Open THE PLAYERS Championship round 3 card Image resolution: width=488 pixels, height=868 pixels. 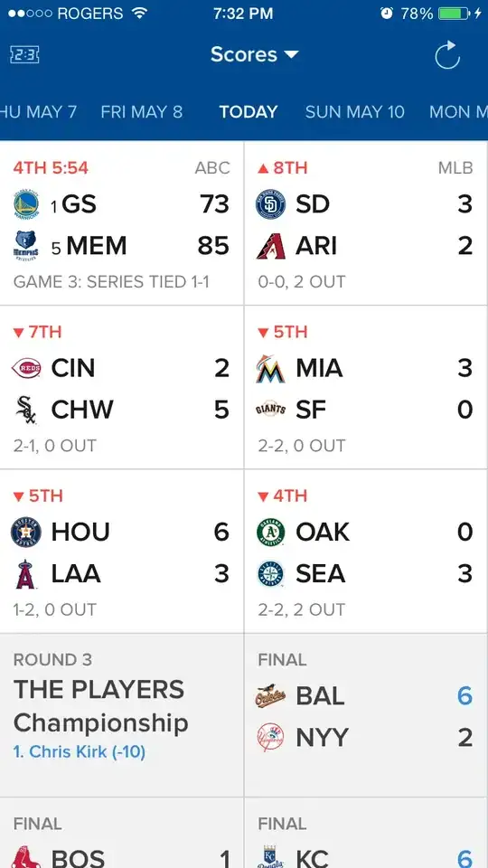coord(122,715)
